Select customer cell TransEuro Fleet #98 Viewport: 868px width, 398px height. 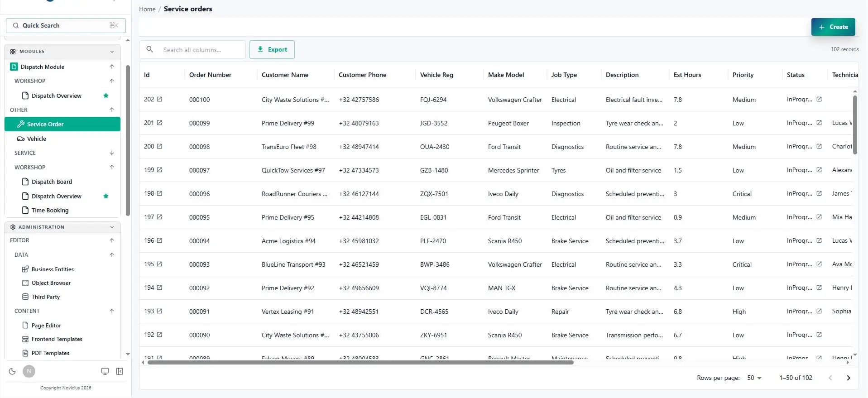pyautogui.click(x=289, y=147)
